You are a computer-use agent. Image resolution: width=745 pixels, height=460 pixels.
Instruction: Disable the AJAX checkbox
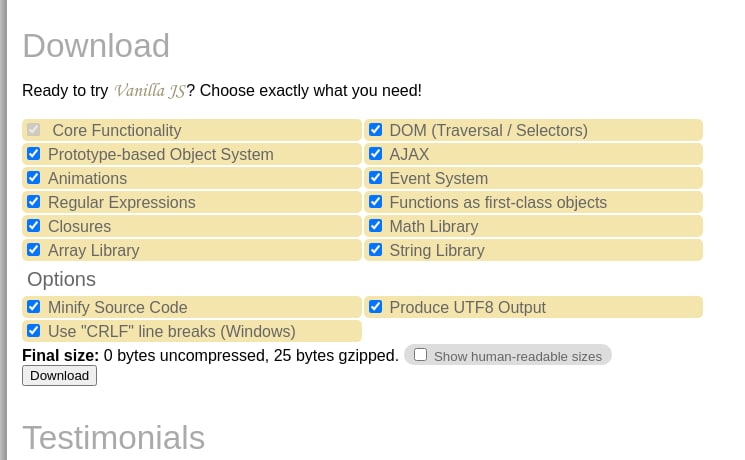pos(375,153)
